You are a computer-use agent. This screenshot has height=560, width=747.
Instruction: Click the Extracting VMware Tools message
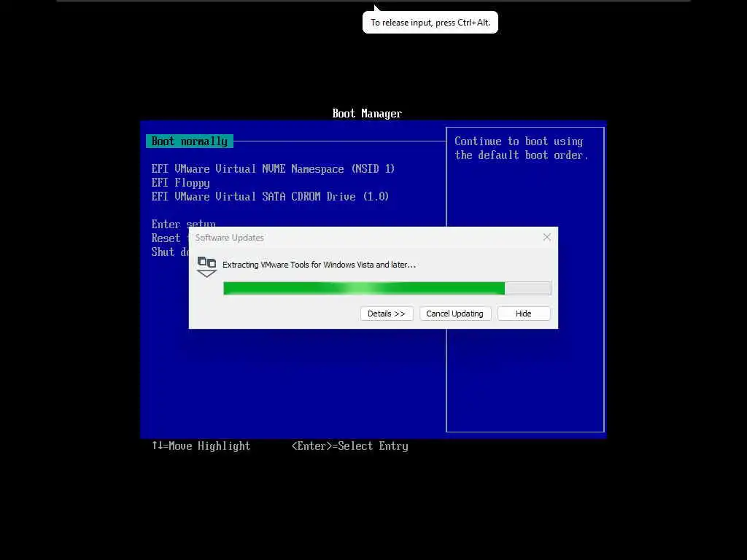(320, 265)
